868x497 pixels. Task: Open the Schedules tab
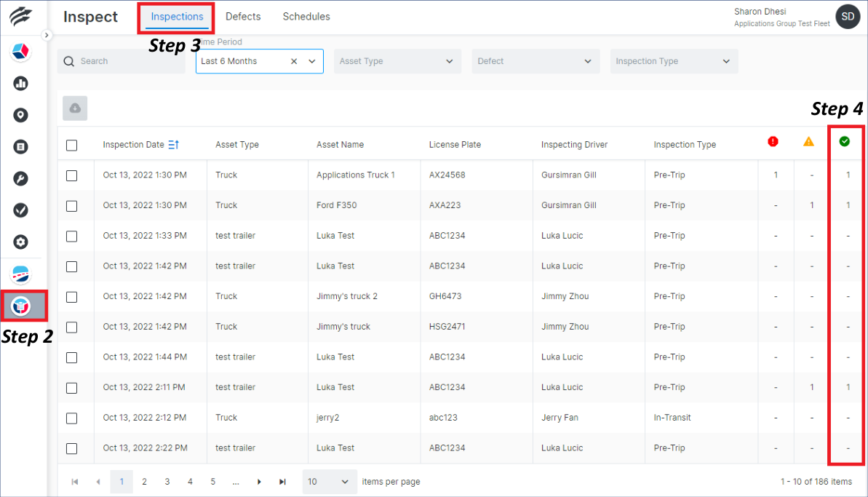306,16
